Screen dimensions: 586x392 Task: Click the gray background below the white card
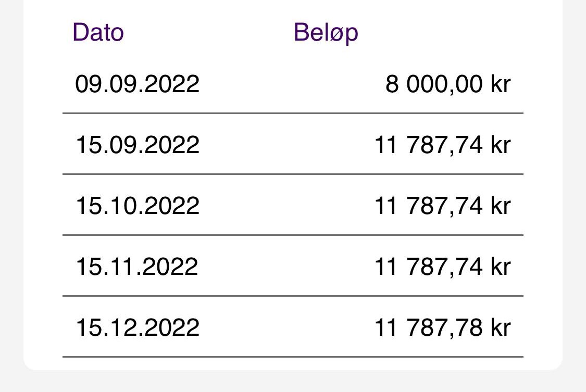[x=293, y=382]
